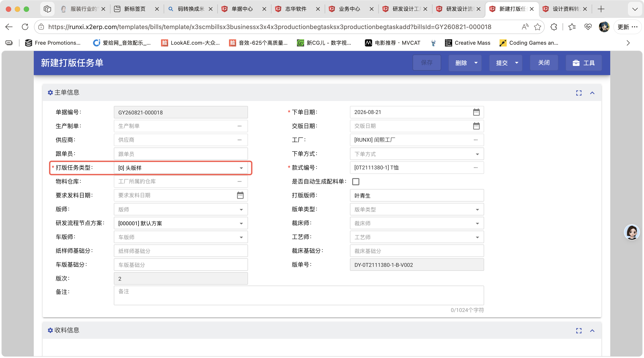Expand 车版师 dropdown
This screenshot has width=644, height=358.
point(241,237)
